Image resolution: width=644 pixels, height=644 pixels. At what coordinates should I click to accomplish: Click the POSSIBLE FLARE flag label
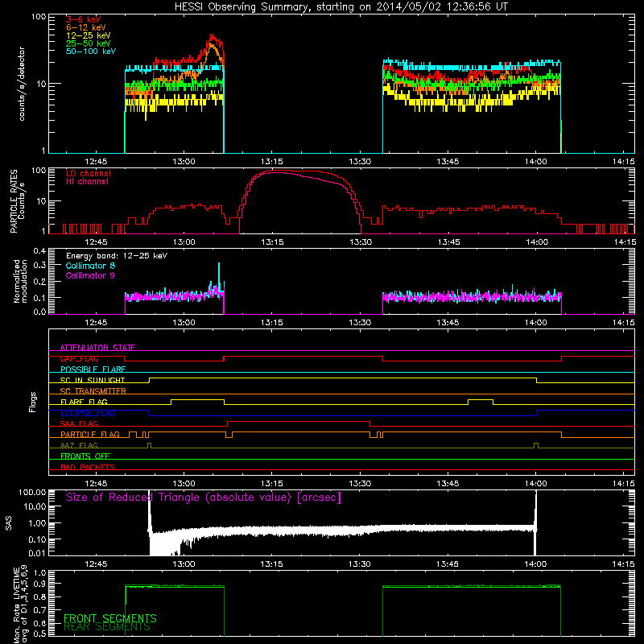pos(93,369)
